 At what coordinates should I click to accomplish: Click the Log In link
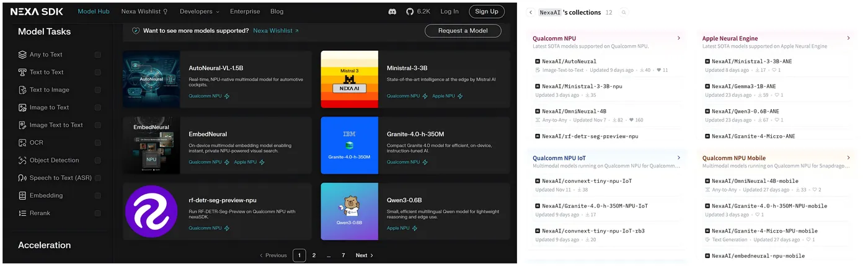pyautogui.click(x=449, y=11)
